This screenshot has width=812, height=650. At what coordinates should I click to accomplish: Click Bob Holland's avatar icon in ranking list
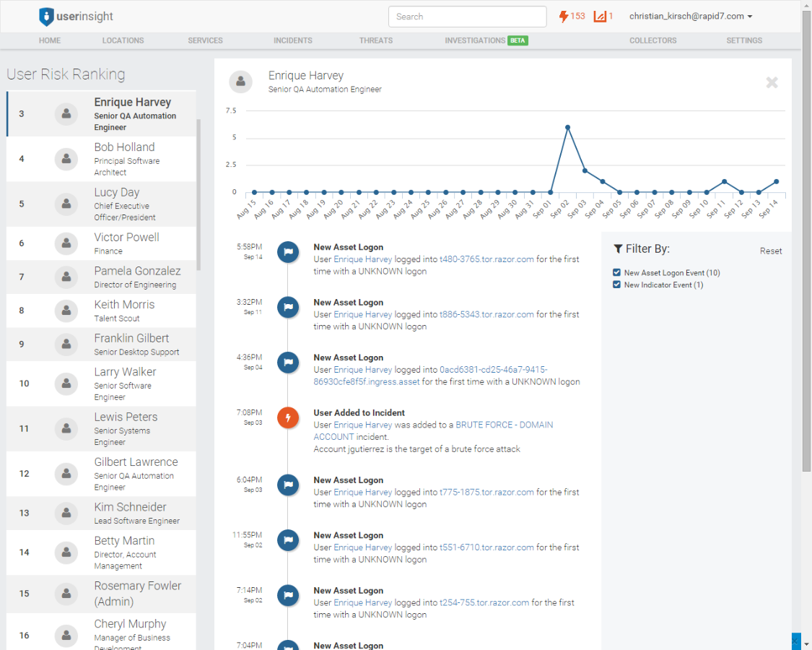pos(66,159)
